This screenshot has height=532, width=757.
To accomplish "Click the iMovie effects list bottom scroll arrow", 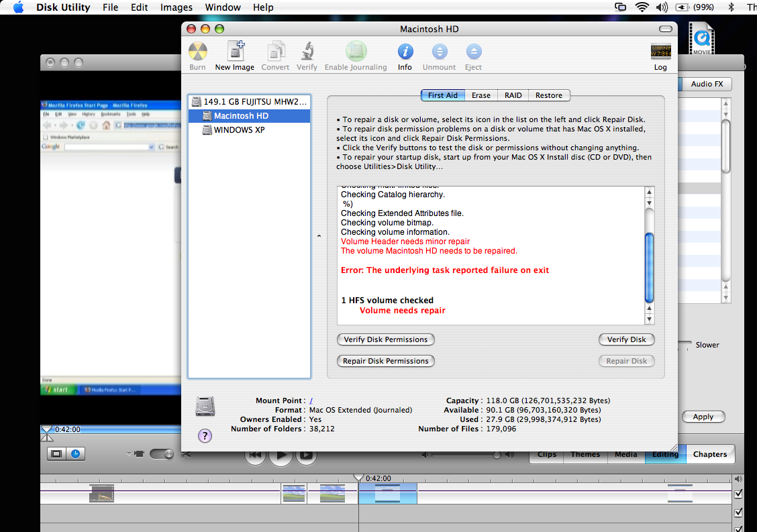I will coord(725,298).
